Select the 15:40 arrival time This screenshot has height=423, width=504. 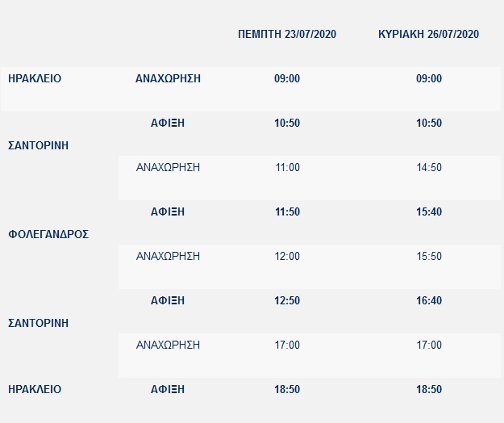(429, 212)
